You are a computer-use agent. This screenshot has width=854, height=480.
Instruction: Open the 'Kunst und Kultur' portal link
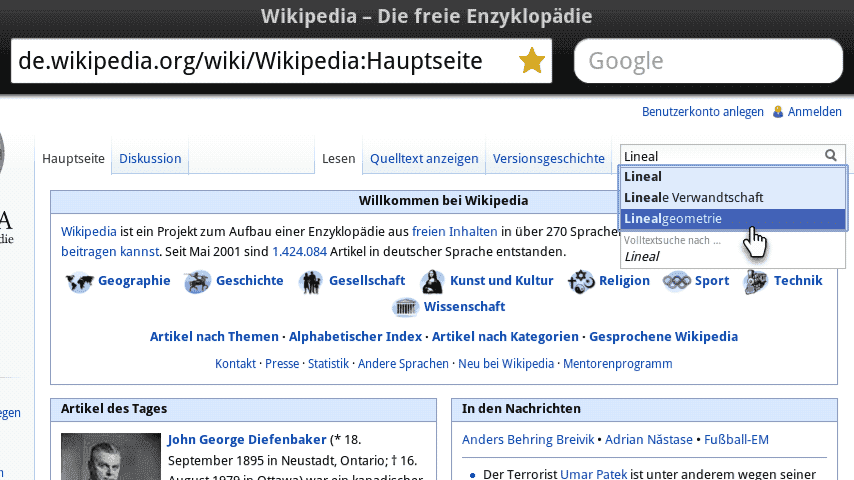(x=502, y=281)
